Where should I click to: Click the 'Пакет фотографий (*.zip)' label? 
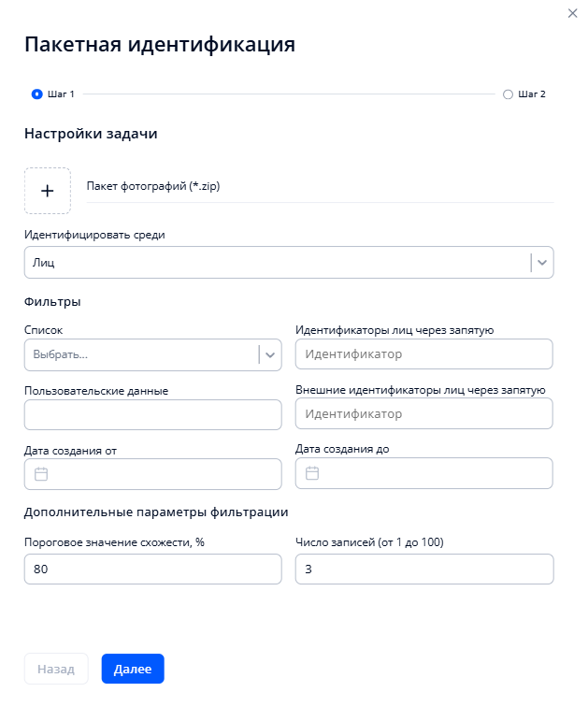(146, 186)
